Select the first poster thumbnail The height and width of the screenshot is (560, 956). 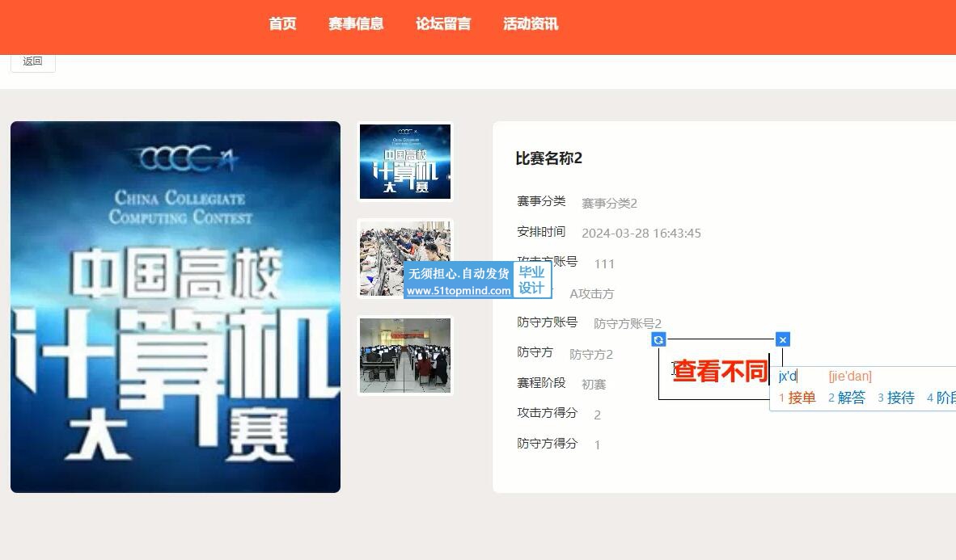(x=405, y=162)
